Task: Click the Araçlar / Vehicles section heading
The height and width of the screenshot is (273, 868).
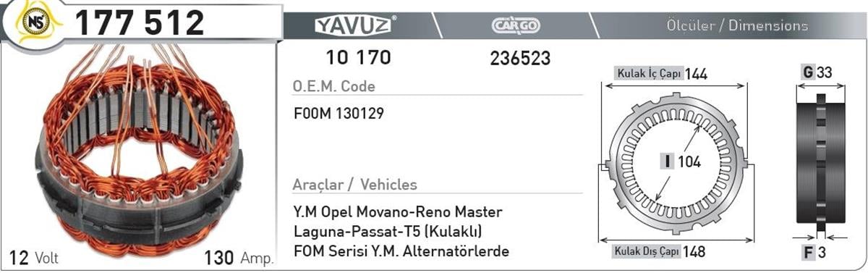Action: [354, 184]
